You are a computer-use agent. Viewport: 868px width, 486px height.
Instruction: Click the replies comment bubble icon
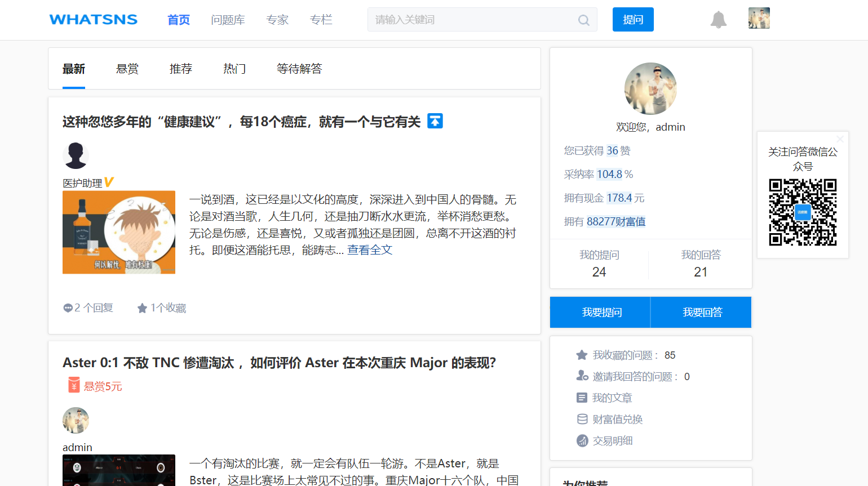pos(68,308)
